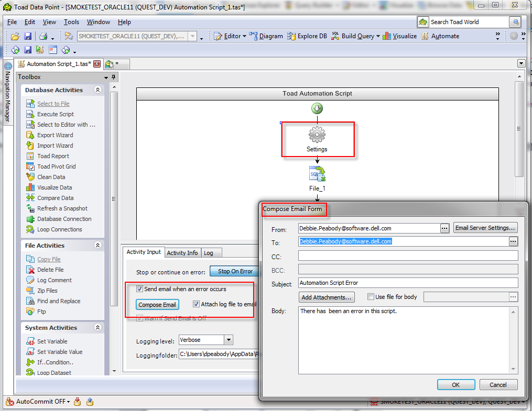Choose Export Wizard activity
The image size is (532, 411).
(x=50, y=135)
